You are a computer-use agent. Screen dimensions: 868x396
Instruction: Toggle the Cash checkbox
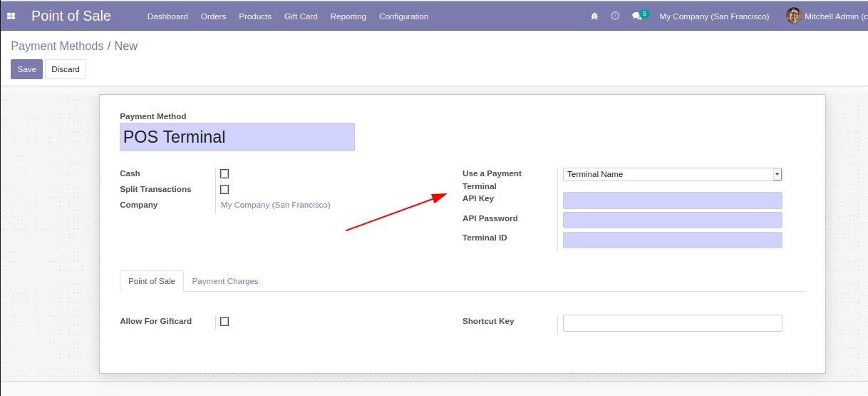[x=224, y=173]
